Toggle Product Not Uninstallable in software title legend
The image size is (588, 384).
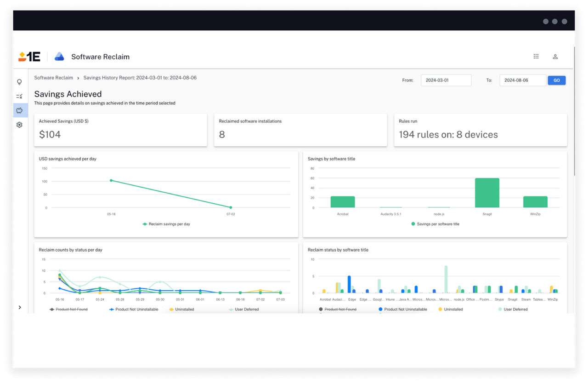(402, 309)
